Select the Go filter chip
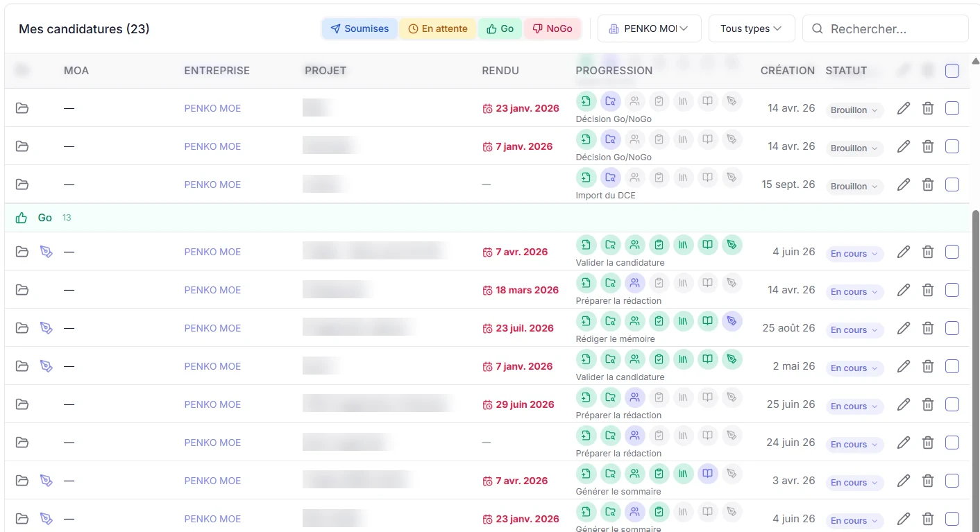The height and width of the screenshot is (532, 980). (x=500, y=28)
